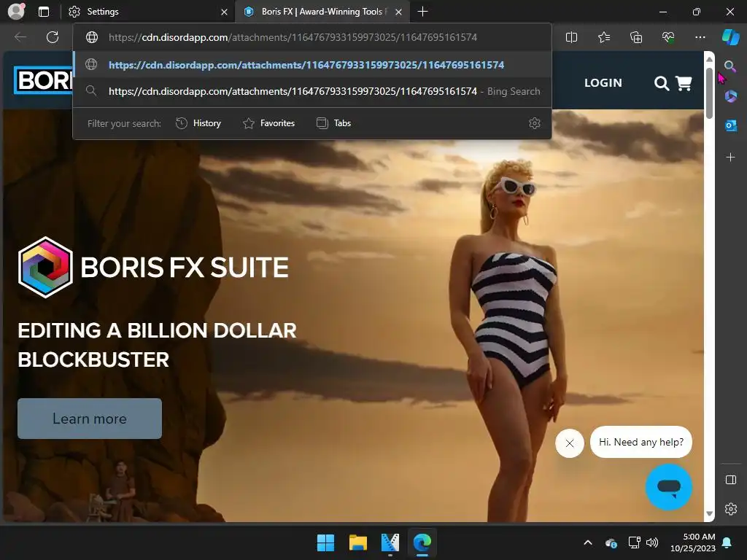747x560 pixels.
Task: Click the page scrollbar down arrow
Action: tap(709, 514)
